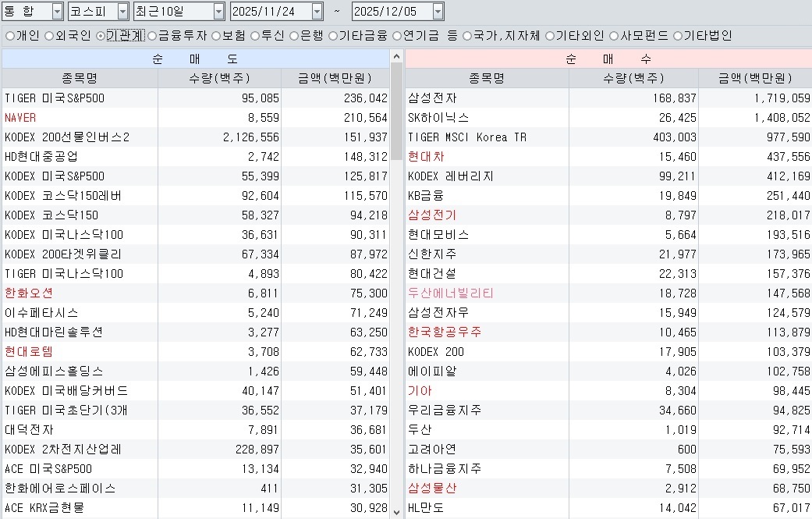
Task: Select 고려아연 row
Action: [608, 450]
